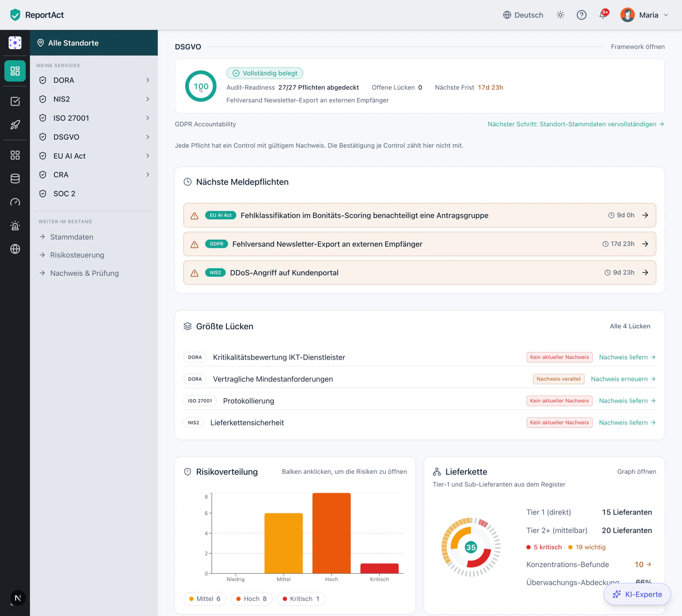This screenshot has width=682, height=616.
Task: Expand the NIS2 service chevron
Action: (x=148, y=99)
